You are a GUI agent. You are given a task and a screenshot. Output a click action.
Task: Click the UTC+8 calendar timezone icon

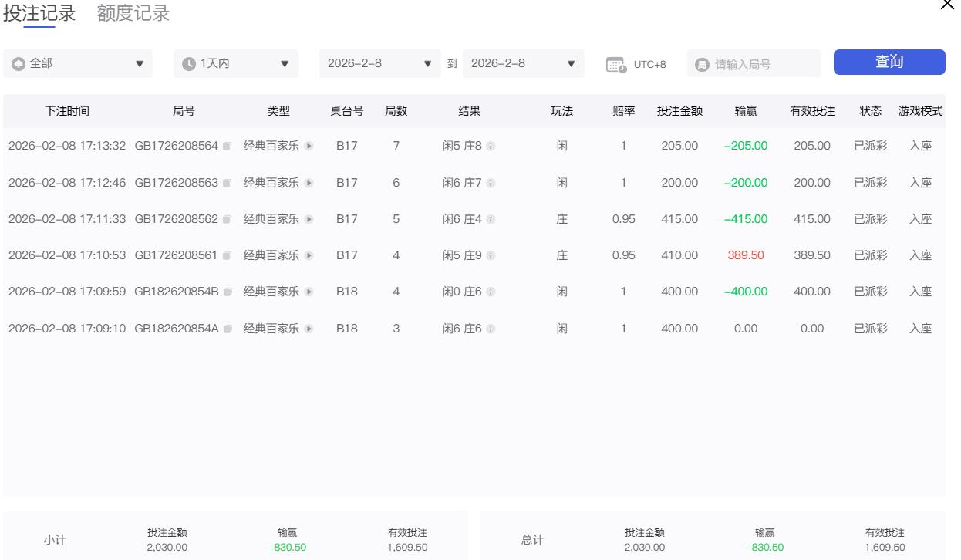[x=616, y=65]
